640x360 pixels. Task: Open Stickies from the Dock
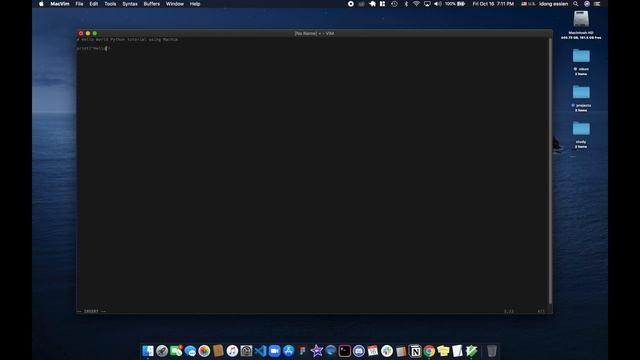[x=443, y=351]
